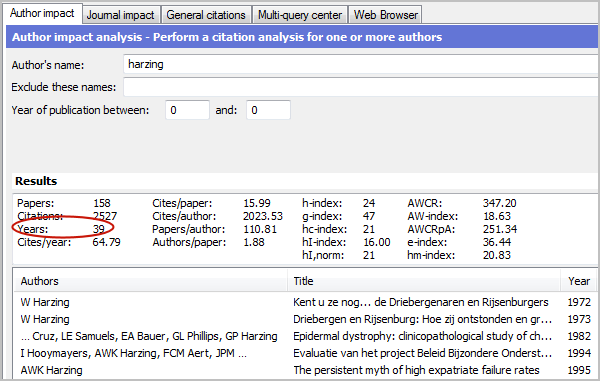Focus the starting year of publication field
The width and height of the screenshot is (600, 381).
(188, 110)
